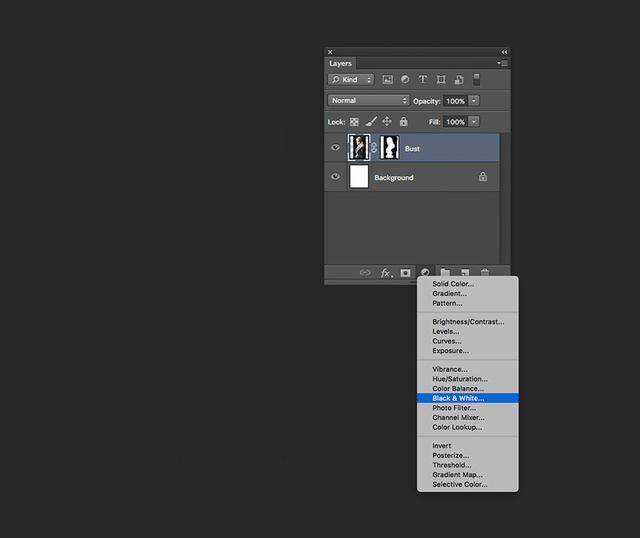Lock transparent pixels checkerboard icon
640x538 pixels.
click(354, 122)
